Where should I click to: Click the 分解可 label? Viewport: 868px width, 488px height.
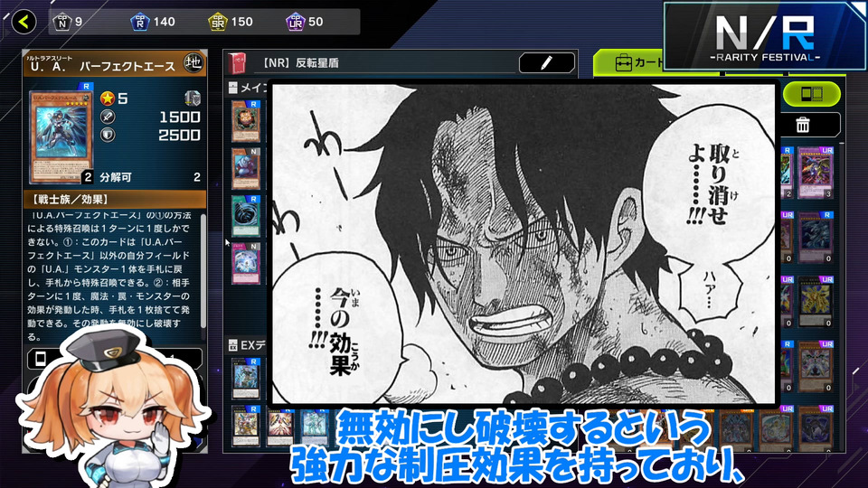116,177
